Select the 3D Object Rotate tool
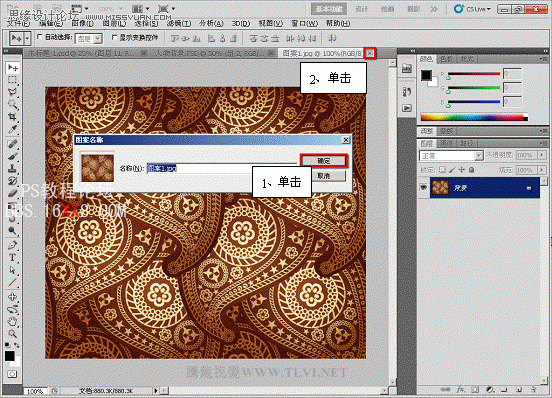This screenshot has height=398, width=552. (x=13, y=297)
